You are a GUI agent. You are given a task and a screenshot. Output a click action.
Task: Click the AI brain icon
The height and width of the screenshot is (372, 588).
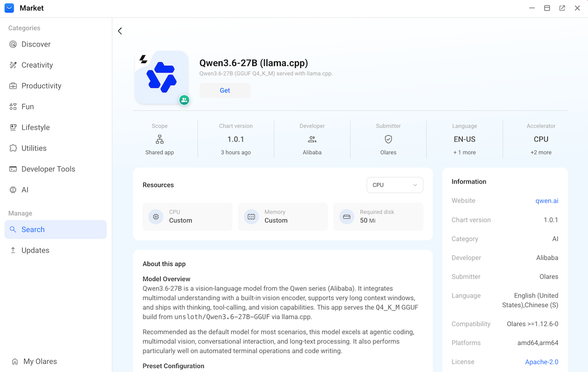coord(13,190)
